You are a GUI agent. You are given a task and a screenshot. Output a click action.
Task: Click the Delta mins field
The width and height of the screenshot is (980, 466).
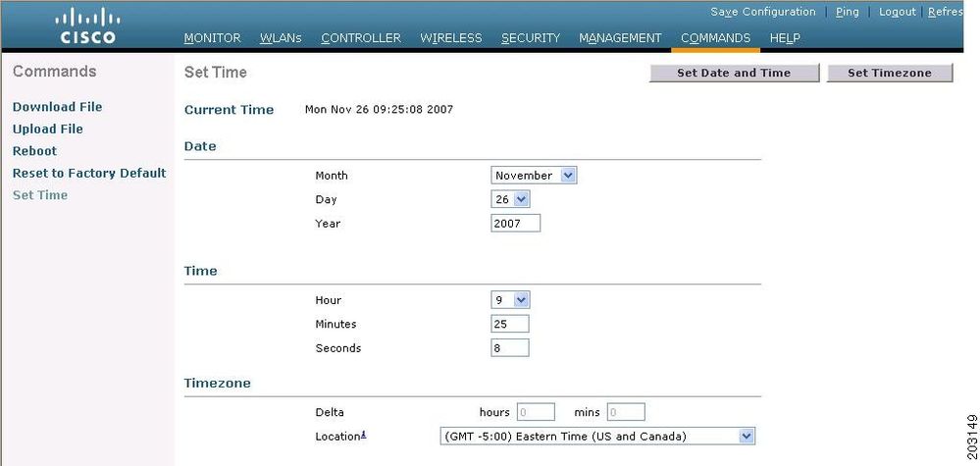tap(626, 412)
